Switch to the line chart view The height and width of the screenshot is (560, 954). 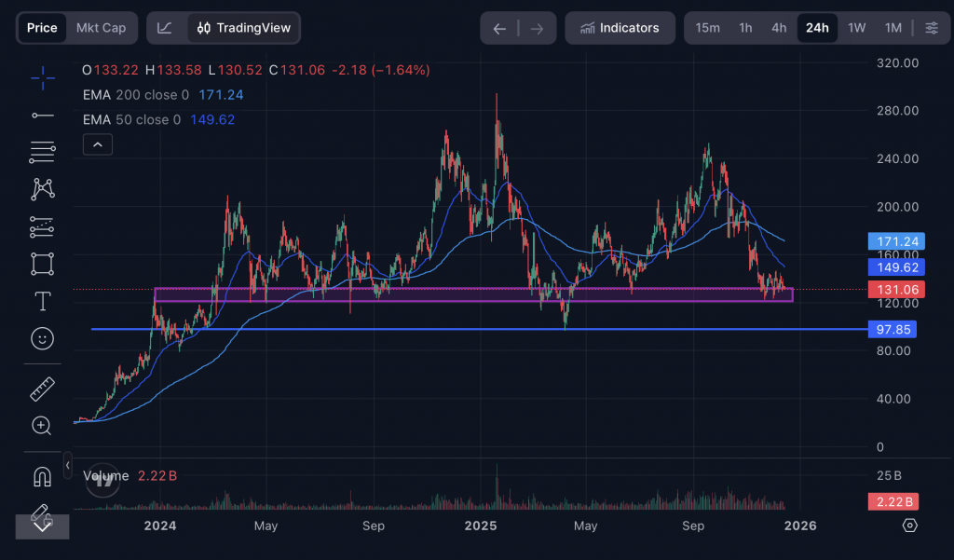pyautogui.click(x=165, y=28)
